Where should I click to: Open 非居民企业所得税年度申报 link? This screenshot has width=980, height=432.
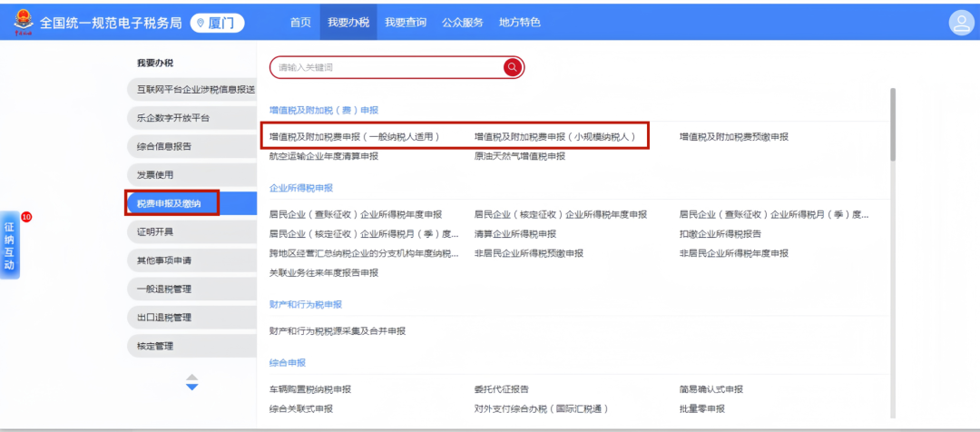(x=734, y=253)
